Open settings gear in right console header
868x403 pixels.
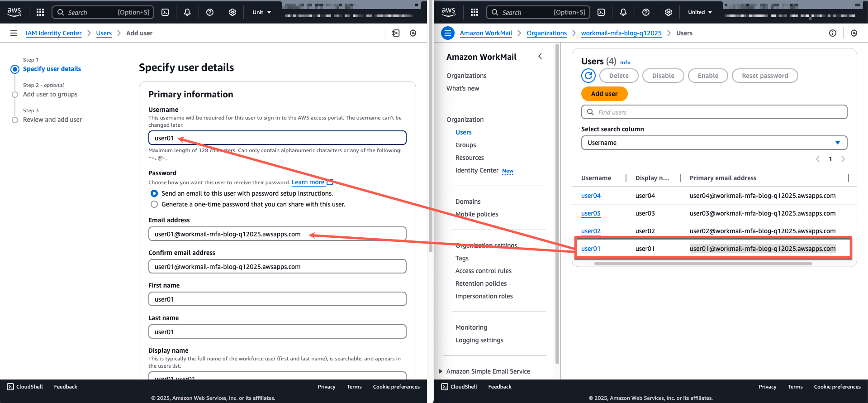pyautogui.click(x=668, y=12)
